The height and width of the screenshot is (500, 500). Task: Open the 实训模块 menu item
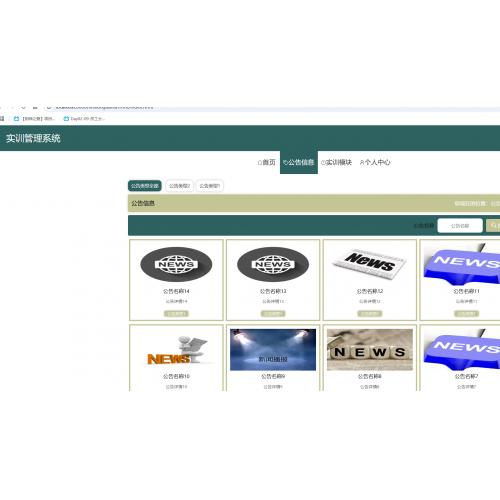(x=336, y=162)
